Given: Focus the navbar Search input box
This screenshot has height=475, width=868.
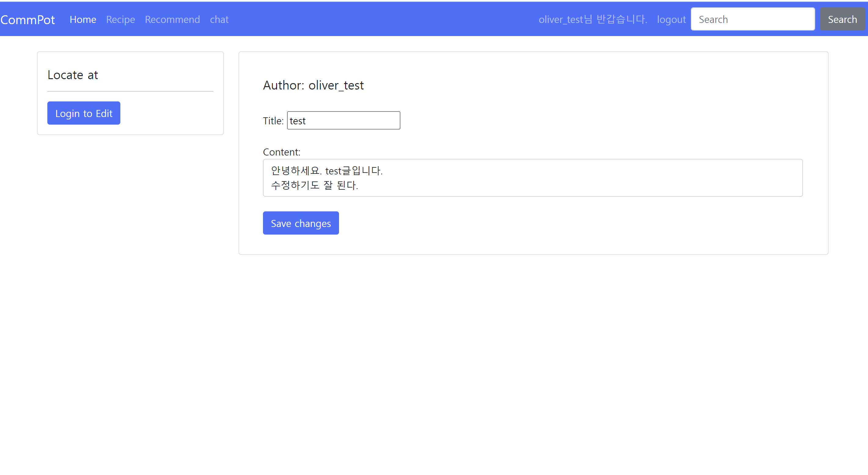Looking at the screenshot, I should 753,19.
